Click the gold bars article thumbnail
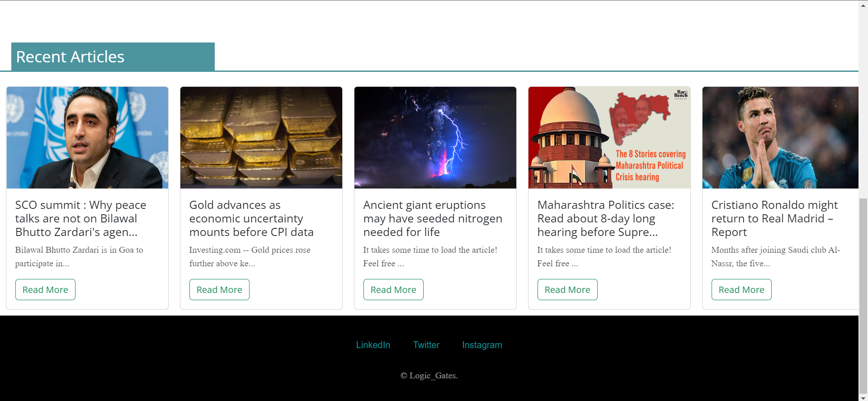 261,137
